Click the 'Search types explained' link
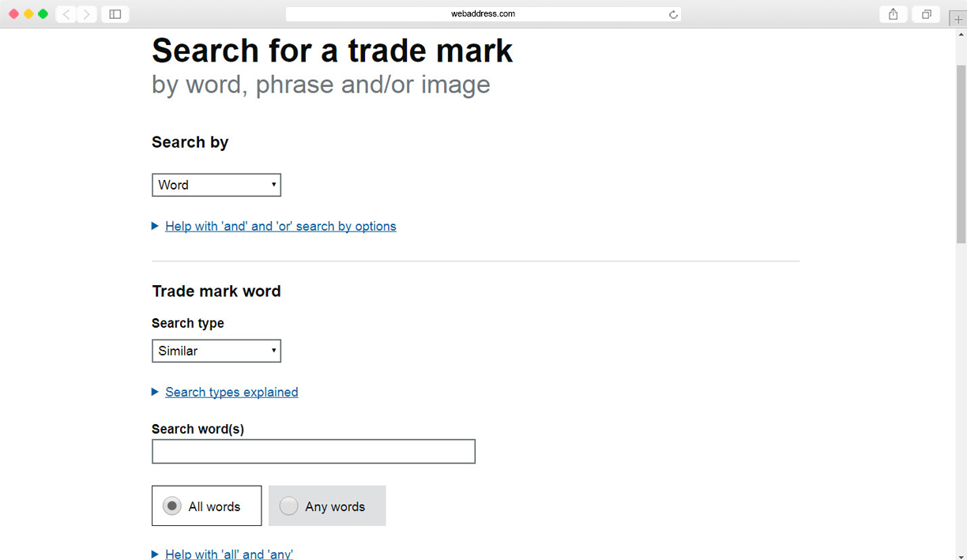The width and height of the screenshot is (967, 560). tap(231, 393)
